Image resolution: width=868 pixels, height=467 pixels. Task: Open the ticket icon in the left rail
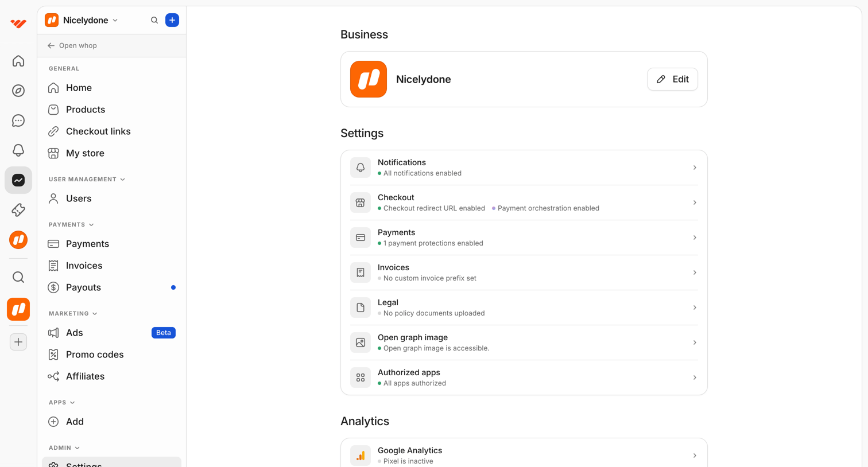(x=18, y=210)
